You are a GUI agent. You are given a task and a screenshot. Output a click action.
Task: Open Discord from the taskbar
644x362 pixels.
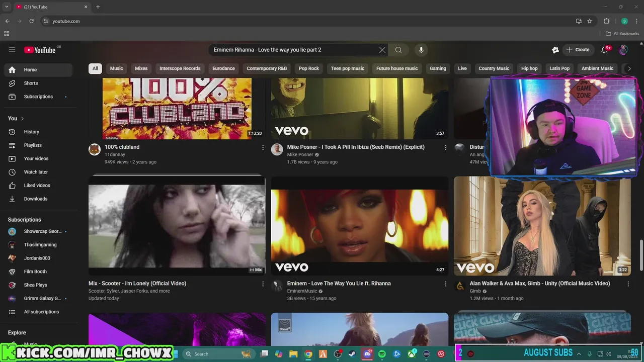click(x=368, y=354)
